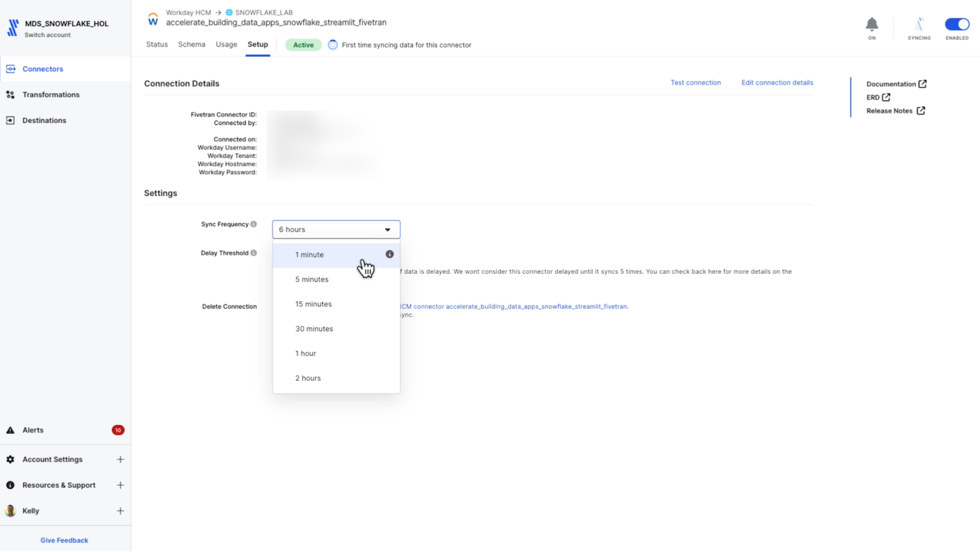Click the Documentation external link icon

[922, 84]
